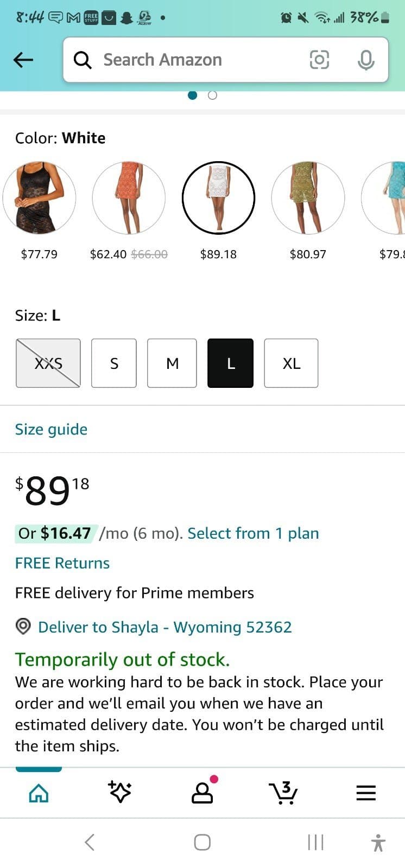Open the Size guide link
This screenshot has height=868, width=405.
[51, 430]
